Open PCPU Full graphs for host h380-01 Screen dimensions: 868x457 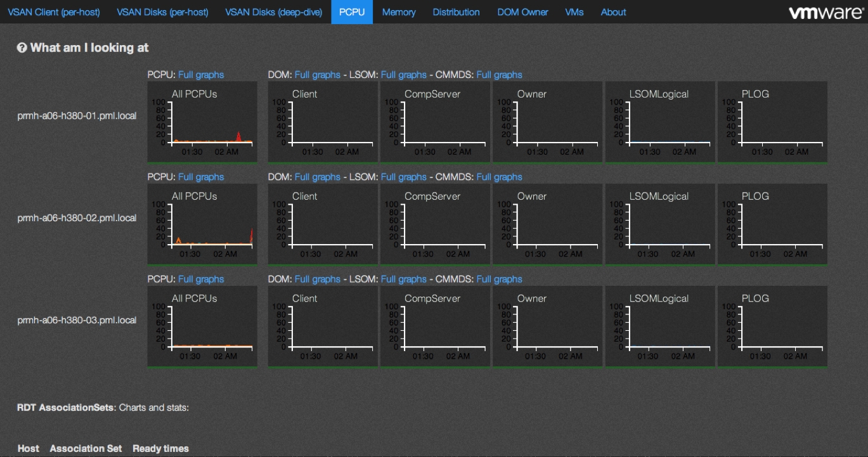201,75
